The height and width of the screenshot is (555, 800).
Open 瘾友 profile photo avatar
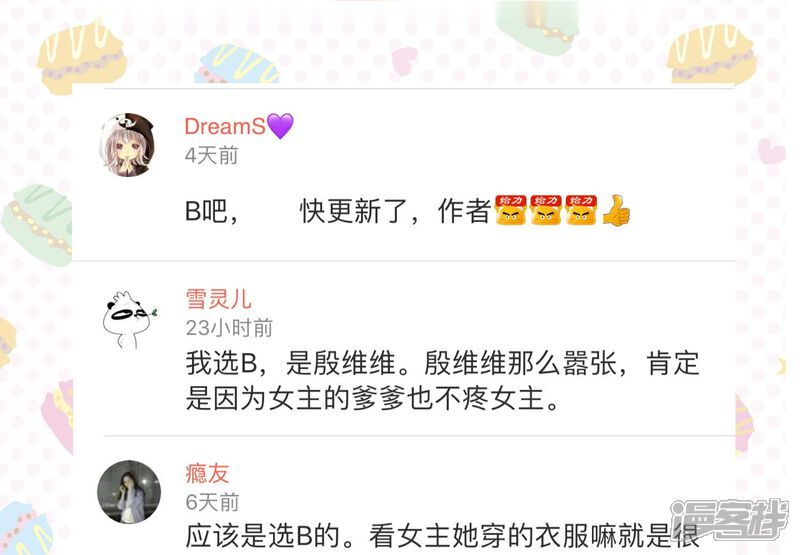pos(129,492)
